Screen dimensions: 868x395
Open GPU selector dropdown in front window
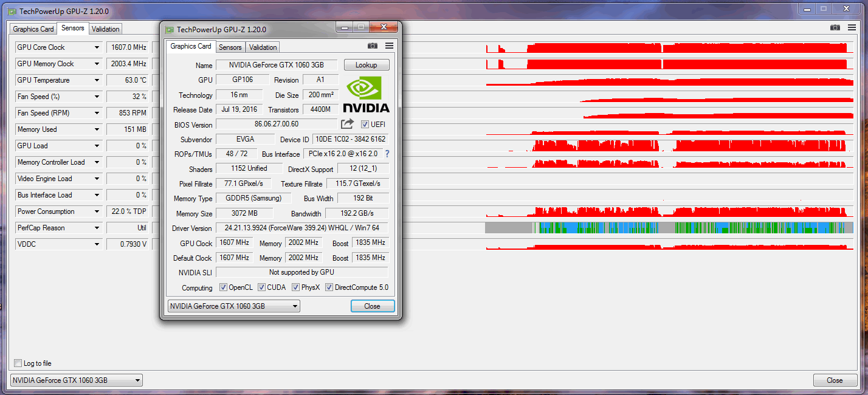coord(234,306)
